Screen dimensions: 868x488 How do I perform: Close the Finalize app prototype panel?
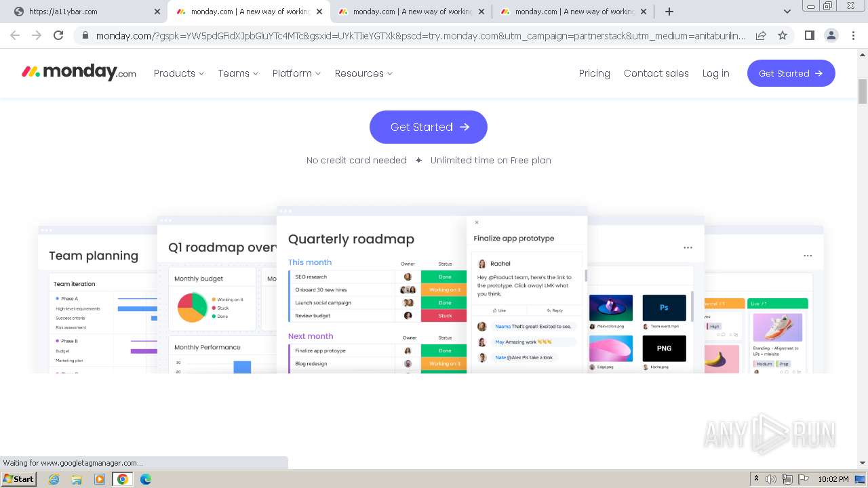(x=477, y=222)
